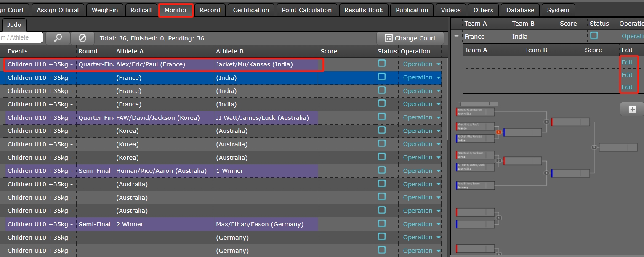Toggle status checkbox in France India right panel
The width and height of the screenshot is (644, 257).
[x=594, y=36]
